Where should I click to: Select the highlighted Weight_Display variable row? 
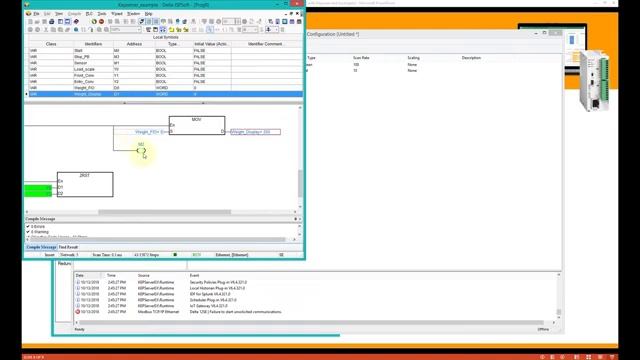[165, 94]
